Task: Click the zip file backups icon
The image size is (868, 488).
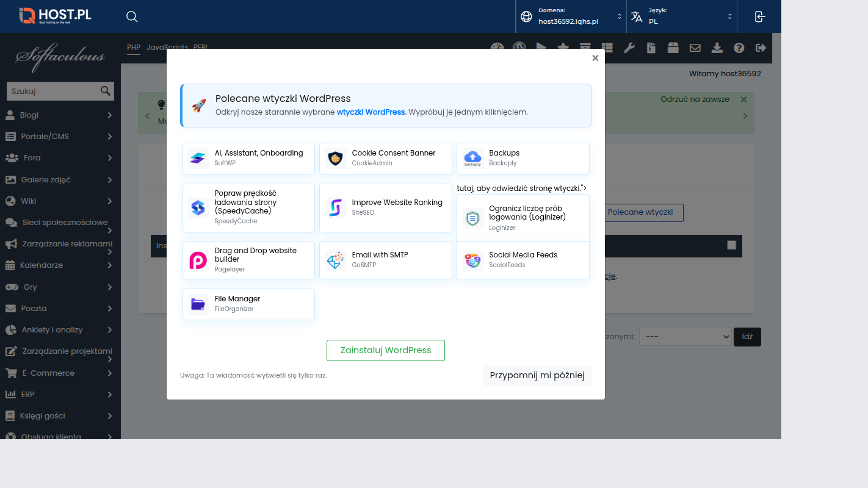Action: click(x=651, y=48)
